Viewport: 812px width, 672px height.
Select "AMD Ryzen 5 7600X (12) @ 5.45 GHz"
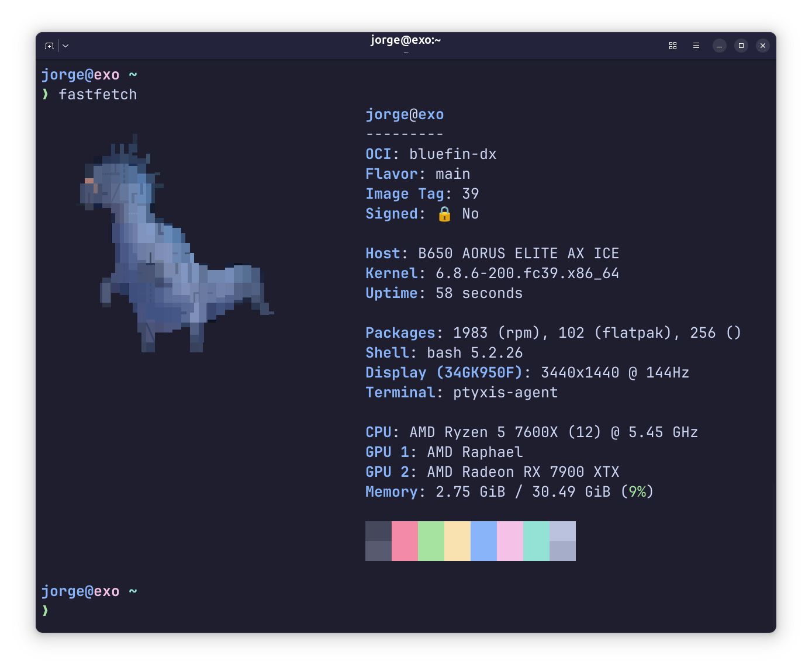click(x=554, y=432)
